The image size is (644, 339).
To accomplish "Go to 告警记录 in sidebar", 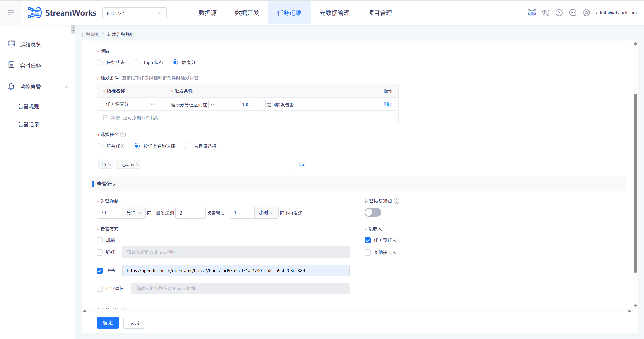I will click(x=29, y=124).
